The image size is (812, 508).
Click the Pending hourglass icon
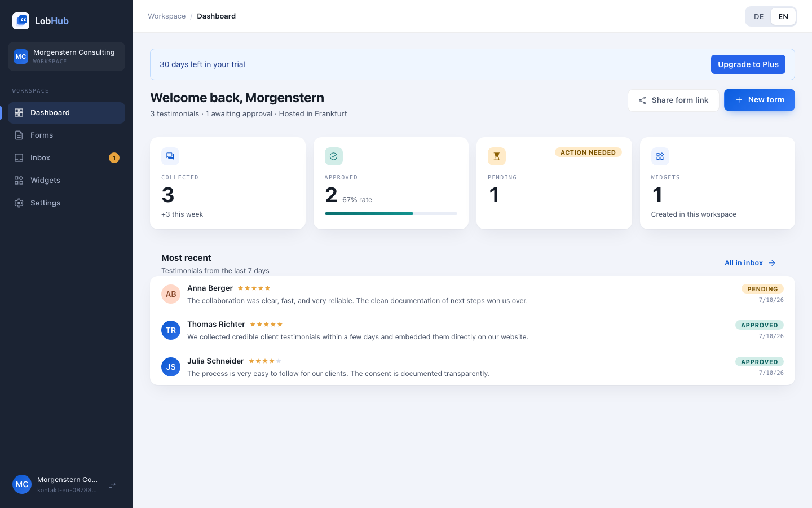point(497,156)
